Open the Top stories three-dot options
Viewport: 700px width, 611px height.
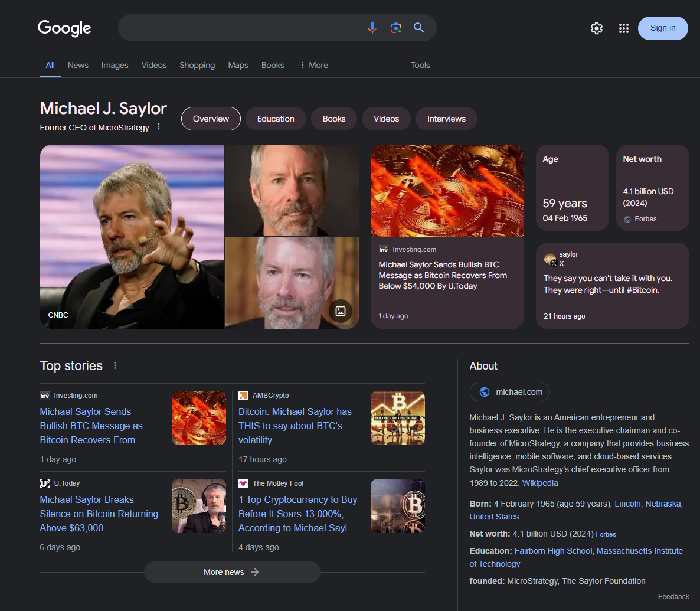pyautogui.click(x=115, y=365)
